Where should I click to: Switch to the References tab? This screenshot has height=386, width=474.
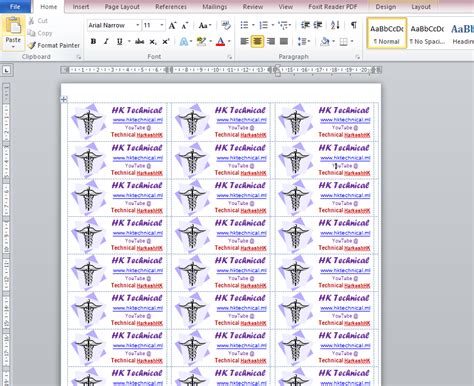171,7
